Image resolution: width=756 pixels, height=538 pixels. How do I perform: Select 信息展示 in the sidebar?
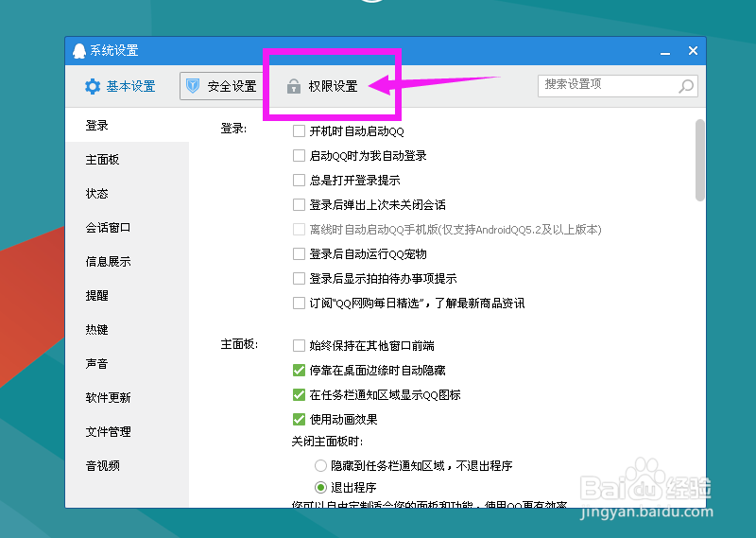click(x=128, y=262)
